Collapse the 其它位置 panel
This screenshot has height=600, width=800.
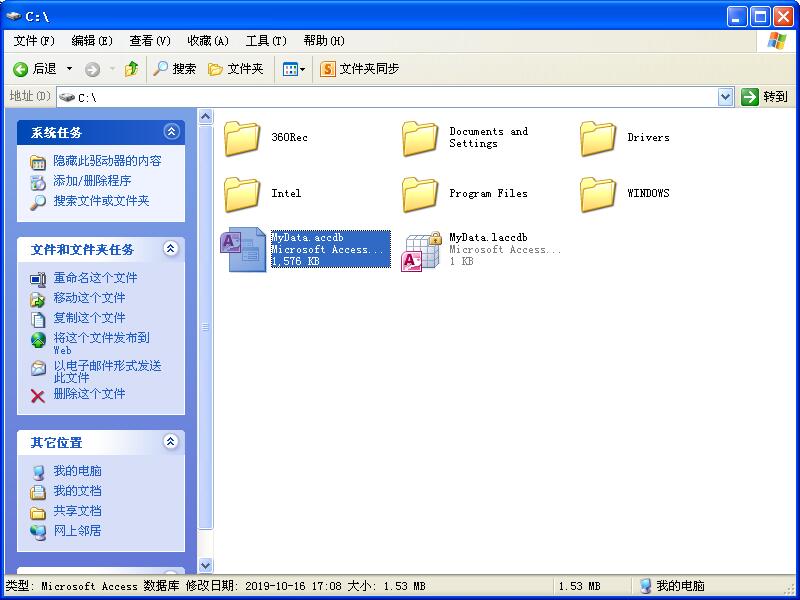point(170,441)
